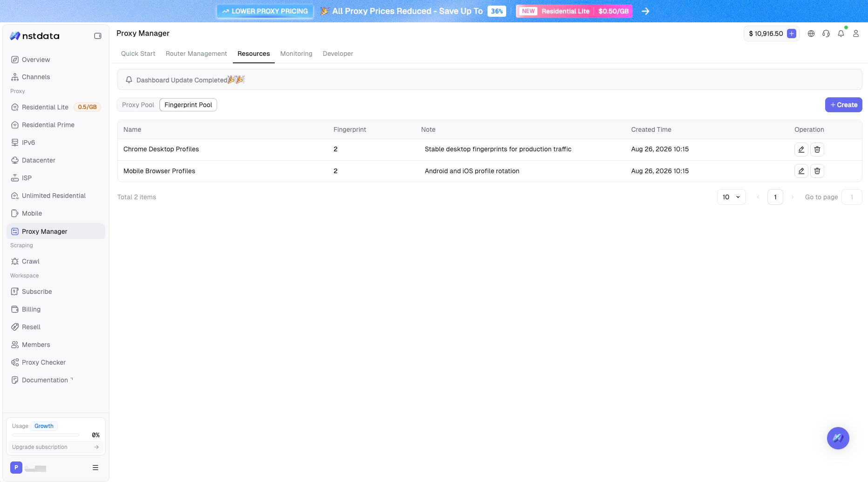This screenshot has width=868, height=482.
Task: Collapse the sidebar panel icon
Action: 98,36
